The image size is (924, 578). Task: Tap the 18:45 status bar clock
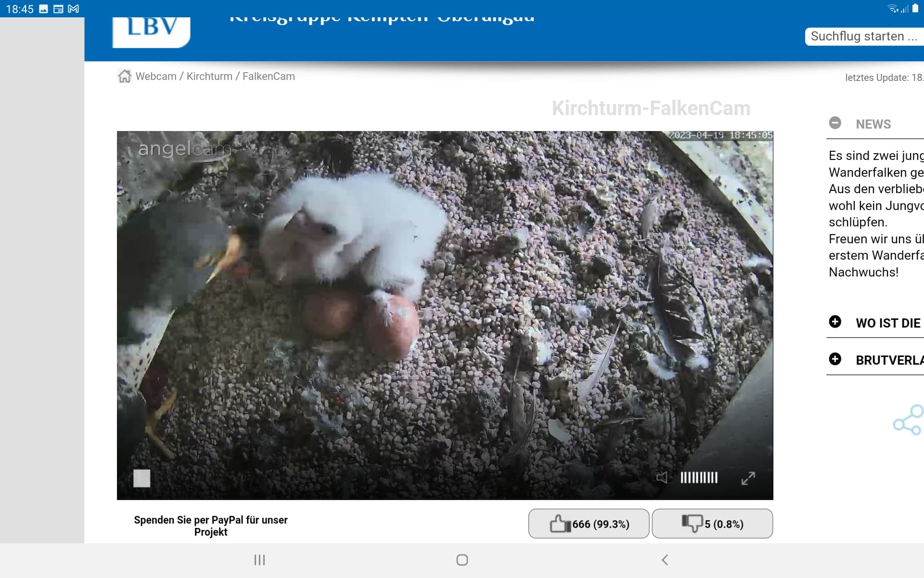pos(20,9)
